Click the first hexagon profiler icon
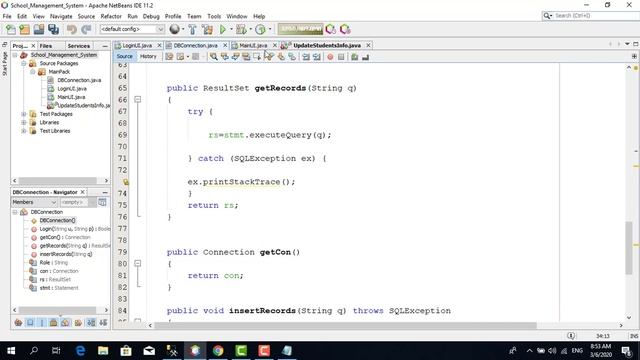Screen dimensions: 640x360 331,29
